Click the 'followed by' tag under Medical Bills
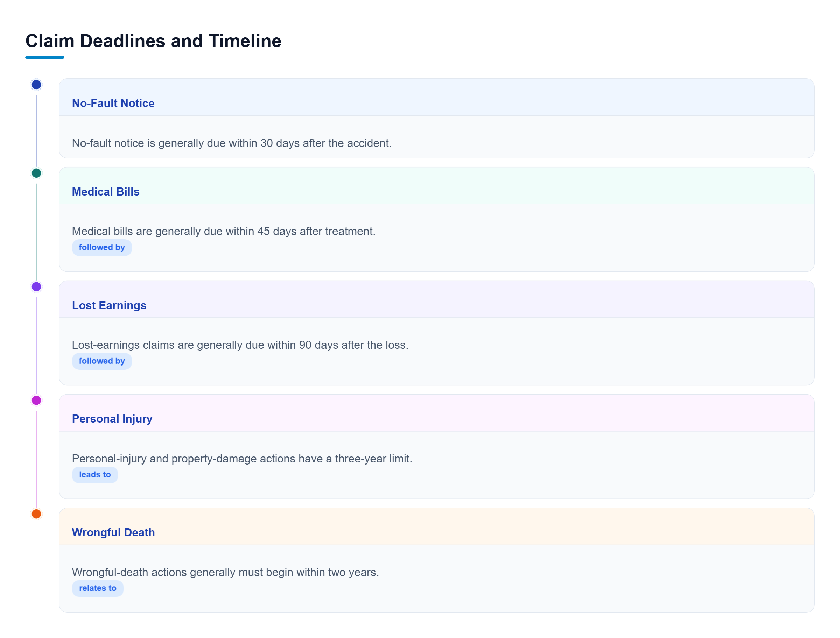The width and height of the screenshot is (840, 638). 102,248
